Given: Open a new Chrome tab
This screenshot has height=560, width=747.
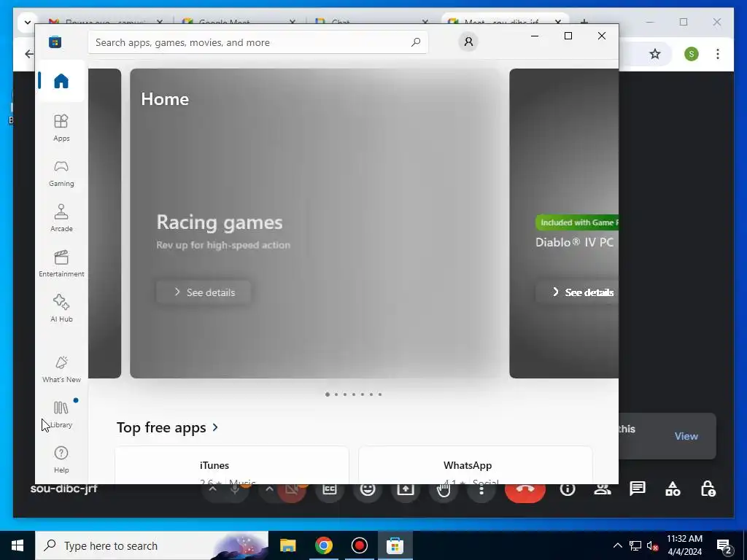Looking at the screenshot, I should (584, 22).
